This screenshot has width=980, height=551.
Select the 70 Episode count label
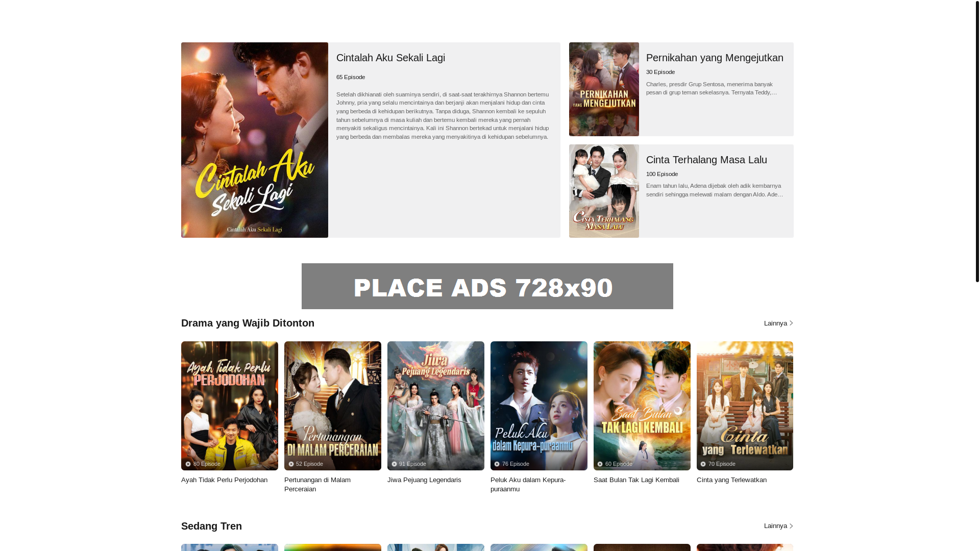point(722,464)
